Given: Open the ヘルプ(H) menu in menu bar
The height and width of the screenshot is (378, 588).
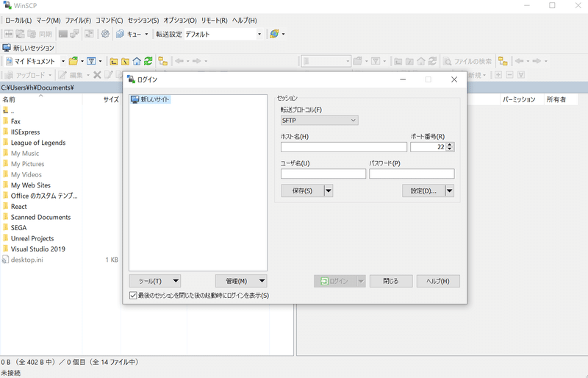Looking at the screenshot, I should tap(245, 21).
